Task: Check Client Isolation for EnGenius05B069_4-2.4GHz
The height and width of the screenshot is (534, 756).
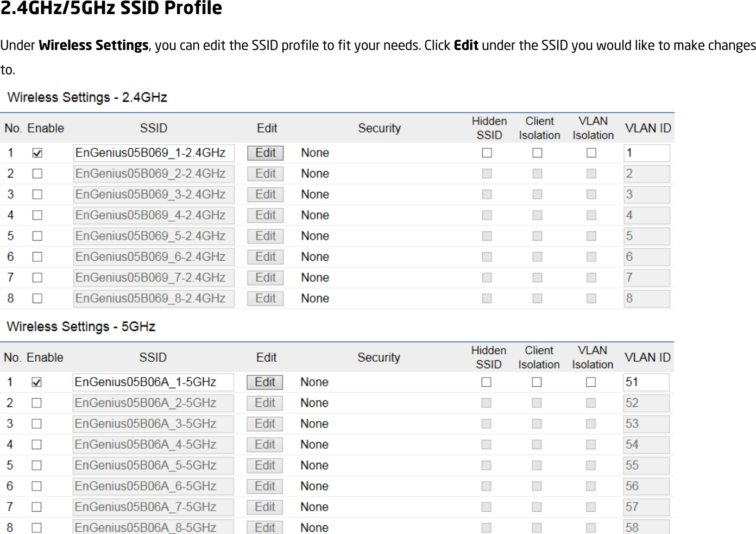Action: [538, 215]
